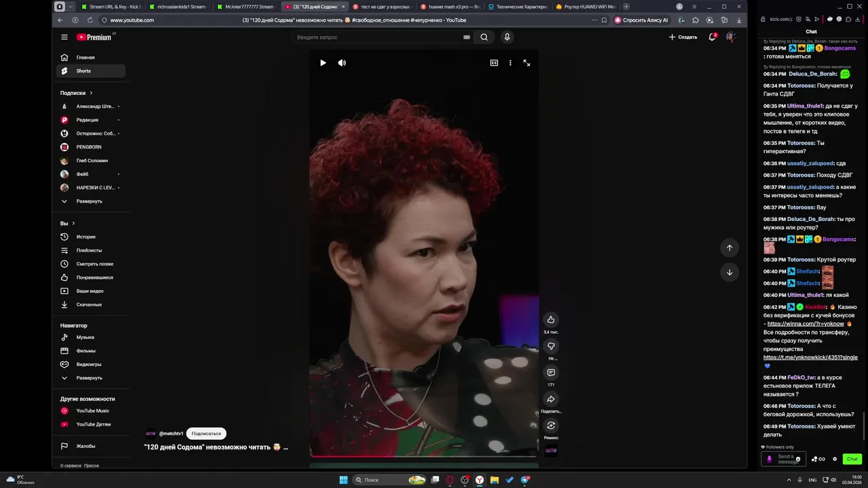Switch to Роутер HUAWEI WiFi tab
This screenshot has width=868, height=488.
point(585,6)
